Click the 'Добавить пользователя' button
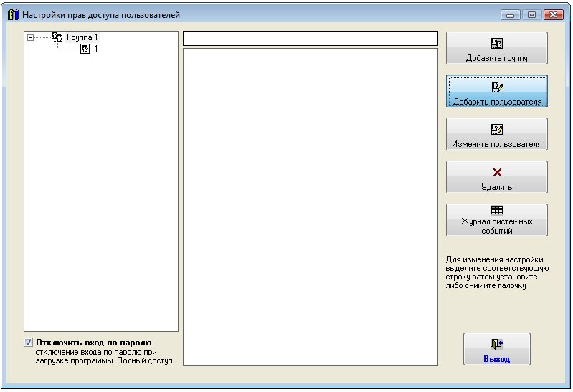 pos(497,91)
